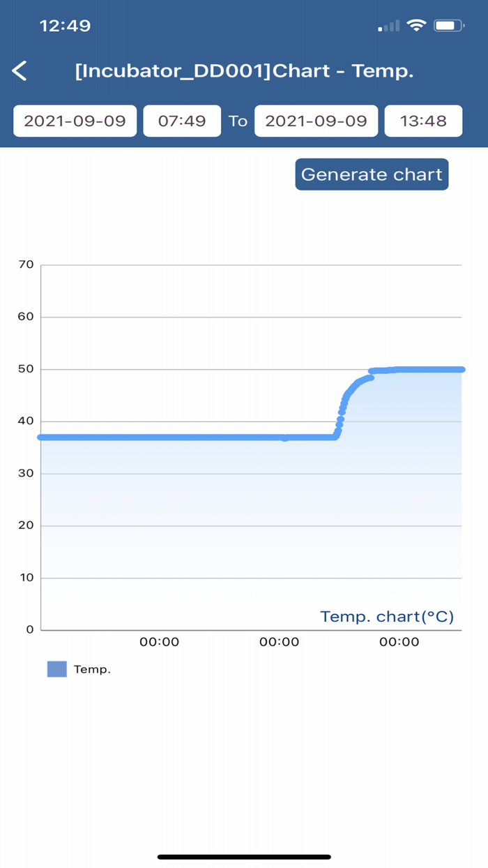Image resolution: width=488 pixels, height=868 pixels.
Task: Tap the status bar clock 12:49
Action: 65,26
